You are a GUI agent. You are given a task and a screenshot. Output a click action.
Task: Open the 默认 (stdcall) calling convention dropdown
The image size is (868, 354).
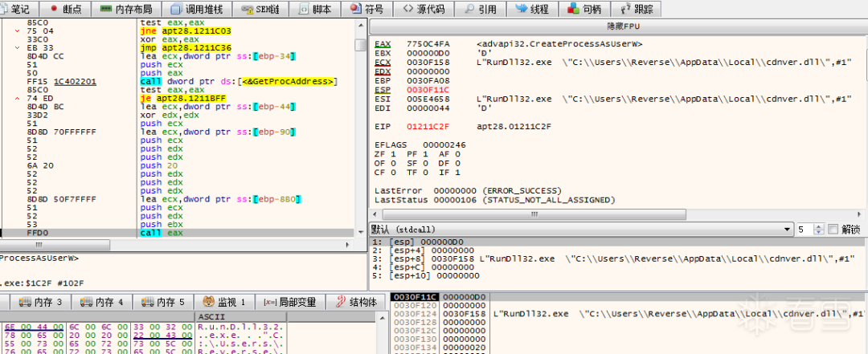(581, 230)
